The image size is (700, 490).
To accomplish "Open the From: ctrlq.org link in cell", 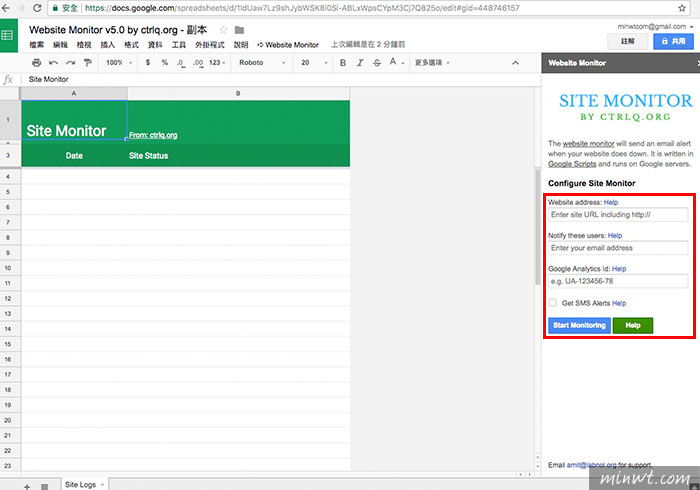I will pyautogui.click(x=153, y=135).
